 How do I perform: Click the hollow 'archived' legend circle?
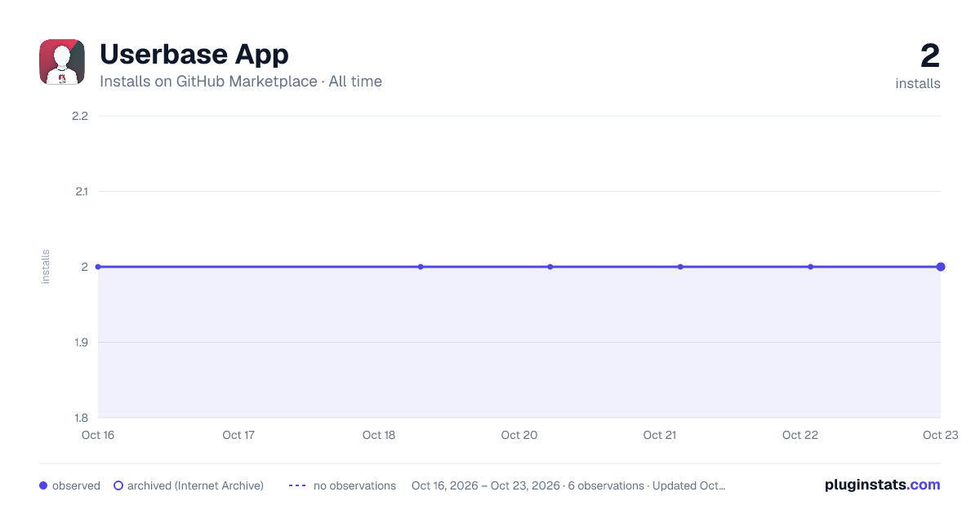(x=118, y=485)
